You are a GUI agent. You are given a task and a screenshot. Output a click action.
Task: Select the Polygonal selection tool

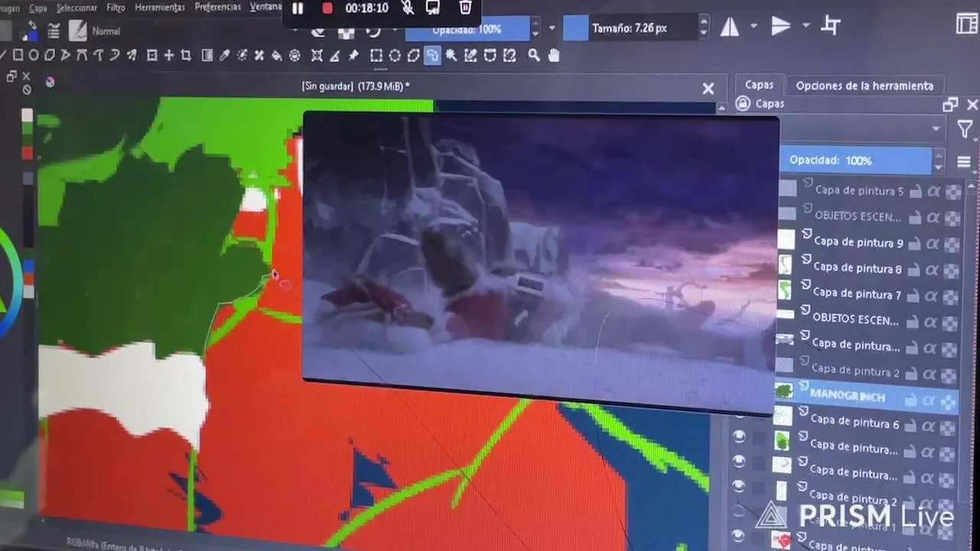[413, 55]
